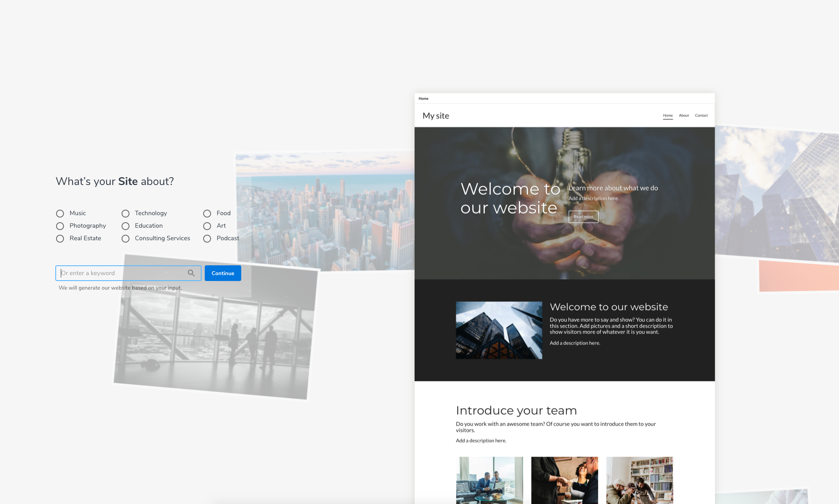Select the Music radio button

coord(60,213)
